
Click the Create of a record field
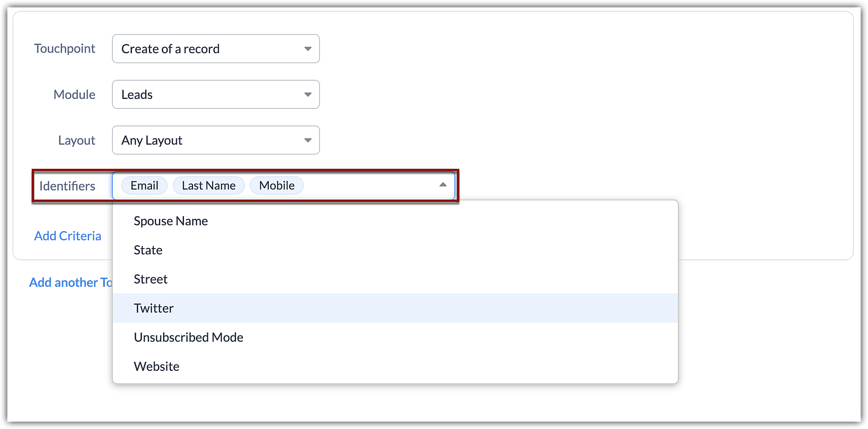click(216, 49)
